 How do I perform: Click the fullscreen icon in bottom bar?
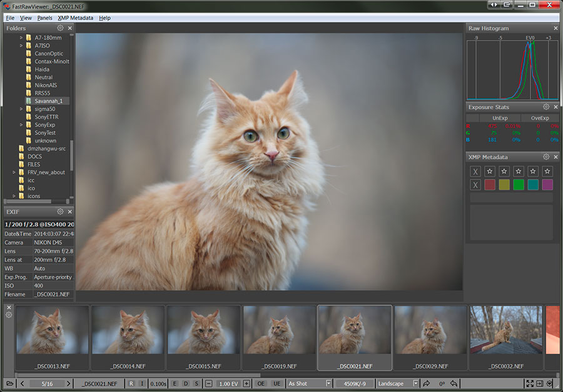click(x=529, y=383)
